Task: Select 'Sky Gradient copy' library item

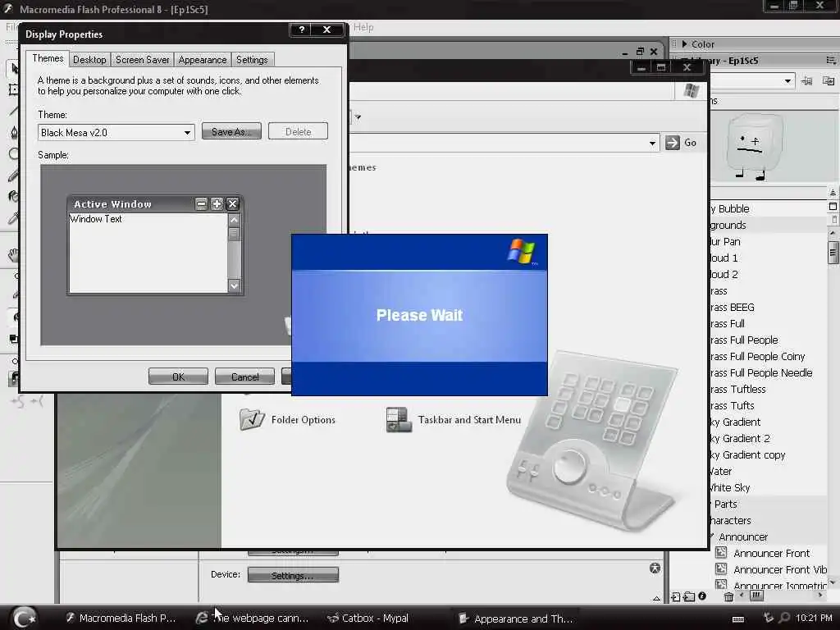Action: 748,454
